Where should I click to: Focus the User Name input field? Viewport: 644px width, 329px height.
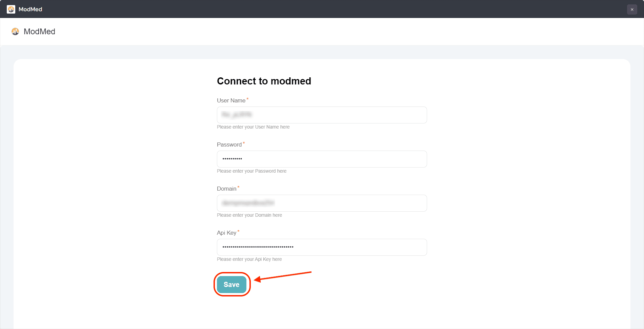point(322,115)
